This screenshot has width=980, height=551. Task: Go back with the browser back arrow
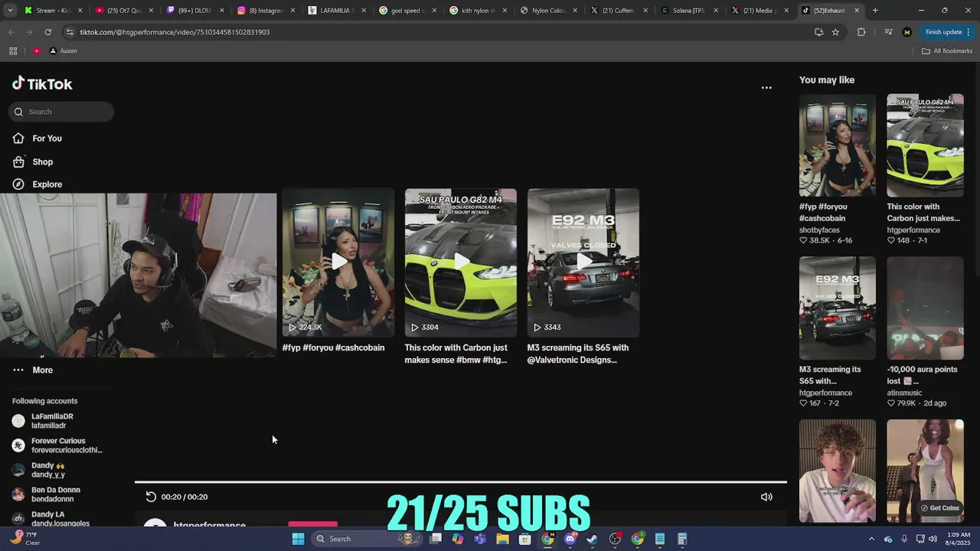[x=11, y=32]
